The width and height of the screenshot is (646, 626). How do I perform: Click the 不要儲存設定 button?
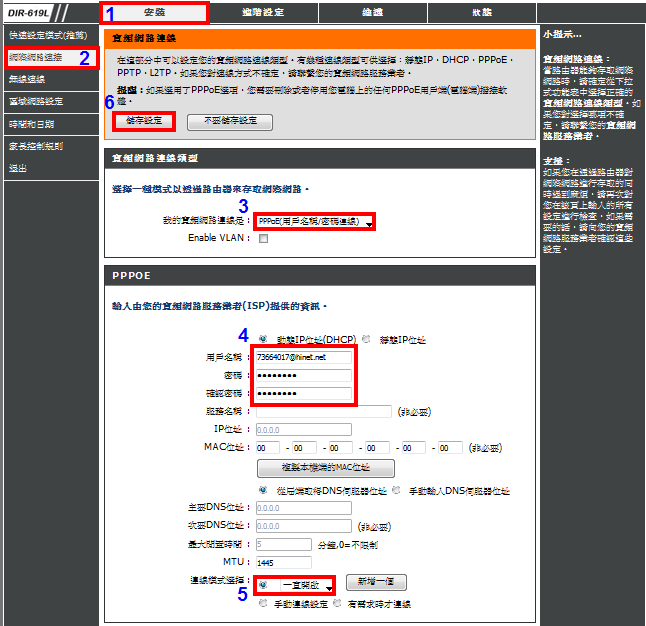coord(229,121)
